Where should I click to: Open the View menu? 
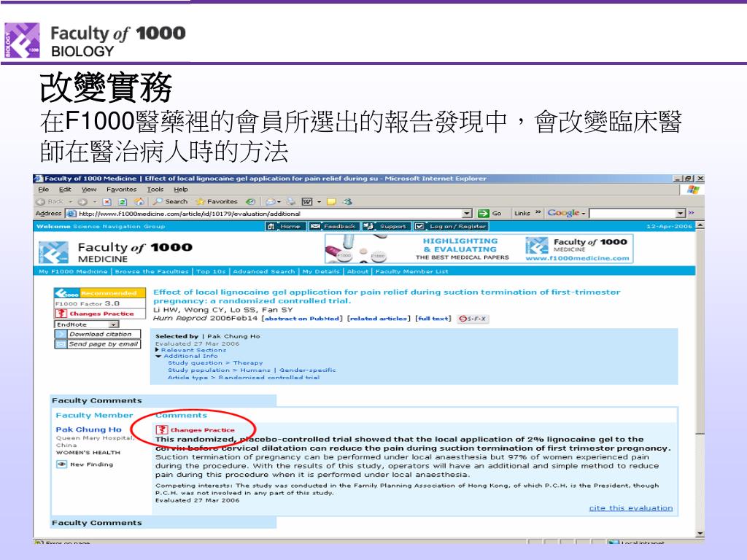pyautogui.click(x=89, y=190)
